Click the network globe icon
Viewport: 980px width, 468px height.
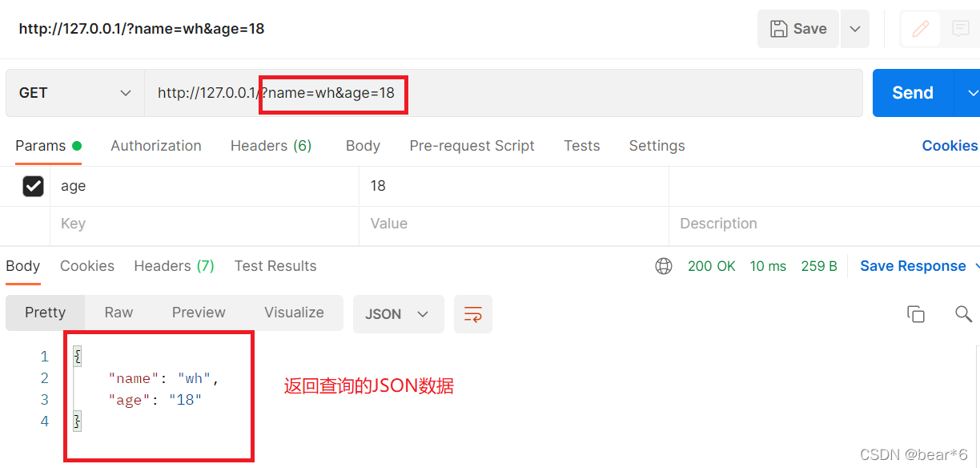point(664,266)
